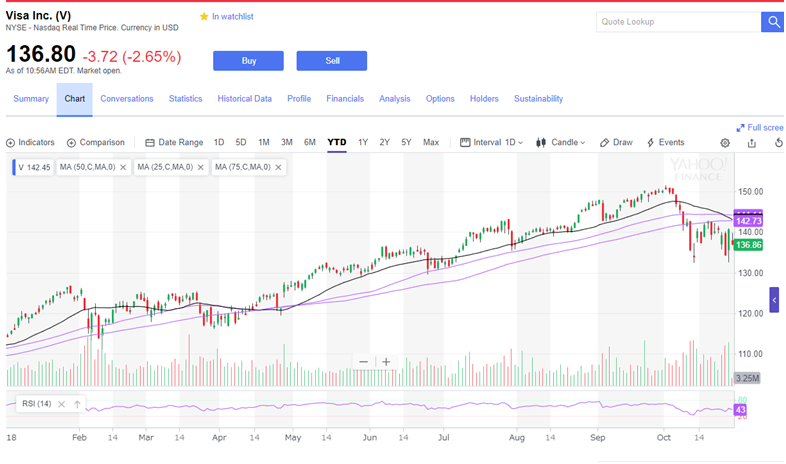This screenshot has height=464, width=786.
Task: Zoom out chart with minus icon
Action: pos(363,362)
